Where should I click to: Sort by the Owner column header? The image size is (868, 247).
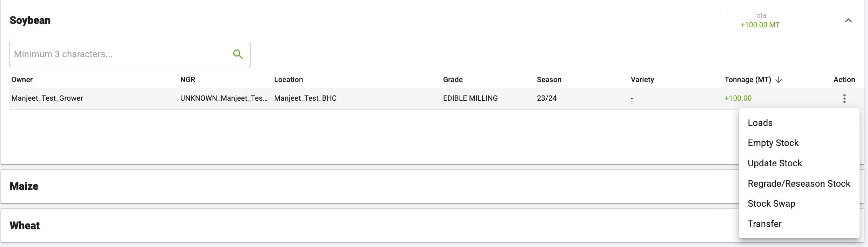(x=22, y=80)
